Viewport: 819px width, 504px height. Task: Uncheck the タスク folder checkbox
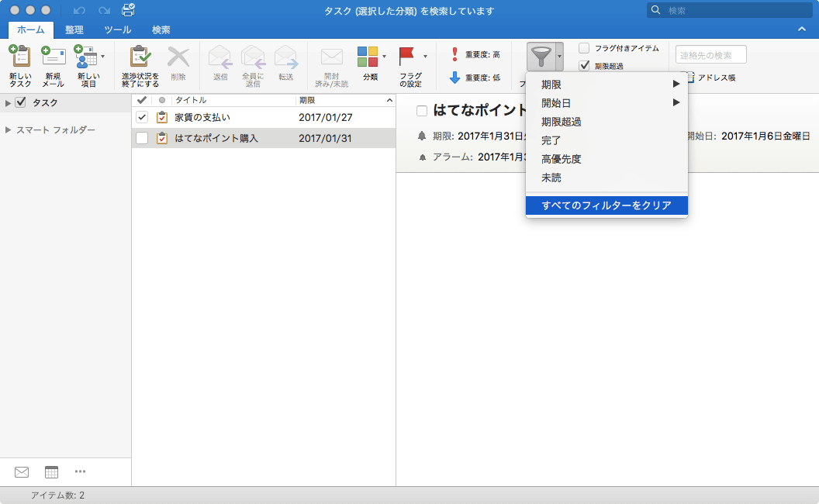pos(20,102)
